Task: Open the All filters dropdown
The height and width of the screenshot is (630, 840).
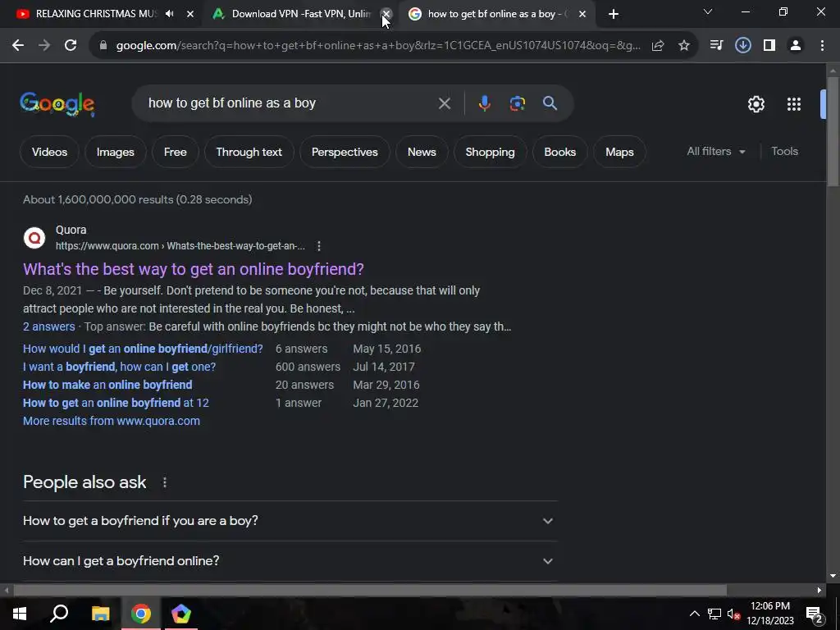Action: click(x=715, y=152)
